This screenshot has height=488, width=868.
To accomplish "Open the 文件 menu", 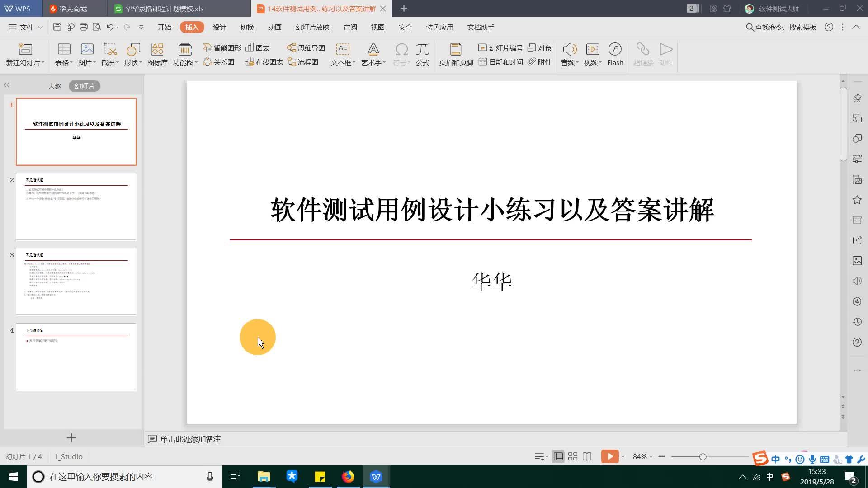I will click(26, 27).
